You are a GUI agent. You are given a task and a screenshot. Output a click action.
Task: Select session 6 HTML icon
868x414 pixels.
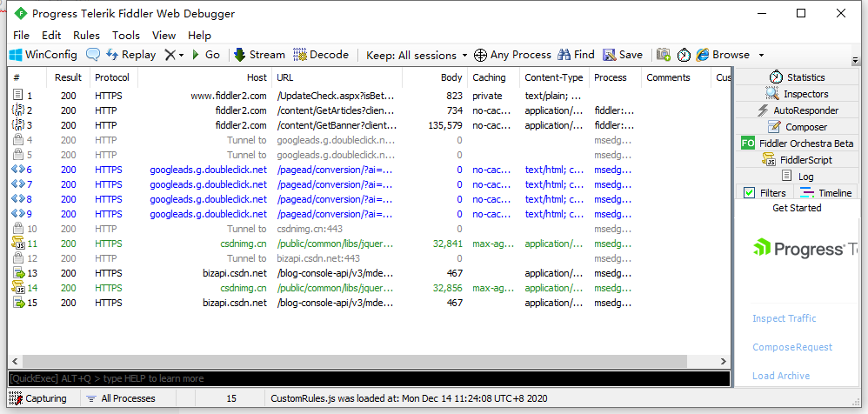[x=17, y=169]
